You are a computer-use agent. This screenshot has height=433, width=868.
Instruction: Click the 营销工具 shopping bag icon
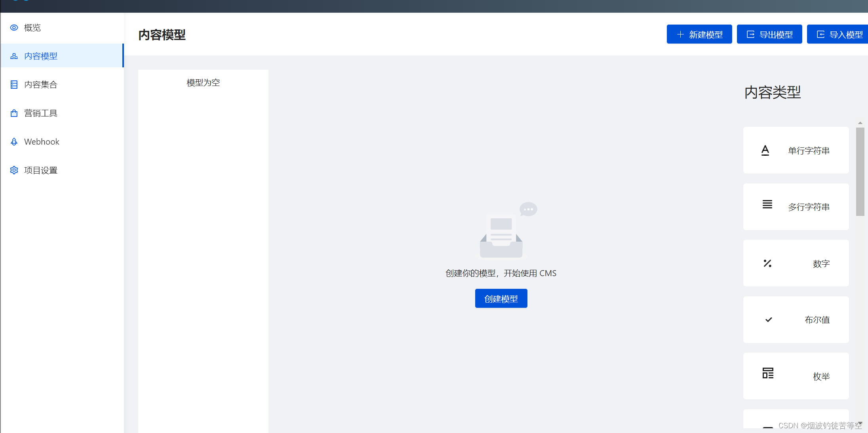(14, 113)
